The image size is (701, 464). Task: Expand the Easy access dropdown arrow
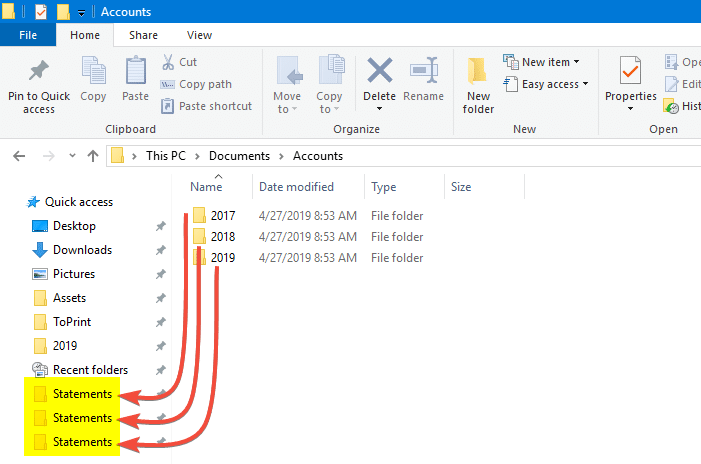coord(585,84)
